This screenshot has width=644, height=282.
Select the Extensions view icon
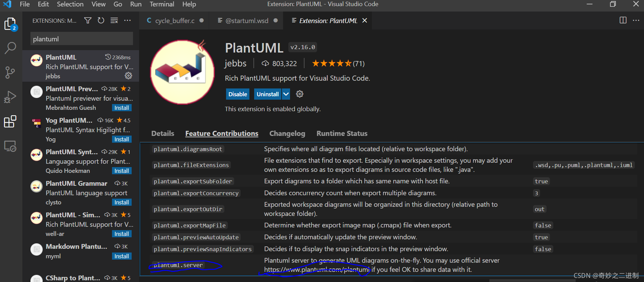10,121
